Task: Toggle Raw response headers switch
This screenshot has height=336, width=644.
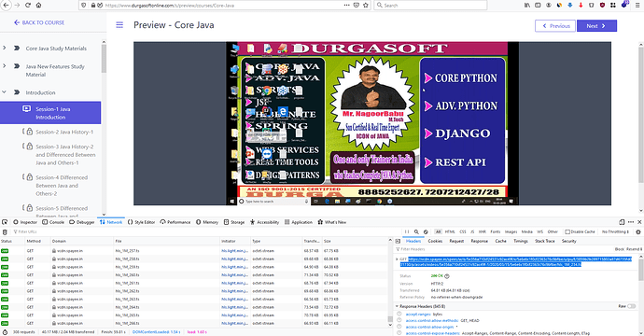Action: click(x=631, y=306)
